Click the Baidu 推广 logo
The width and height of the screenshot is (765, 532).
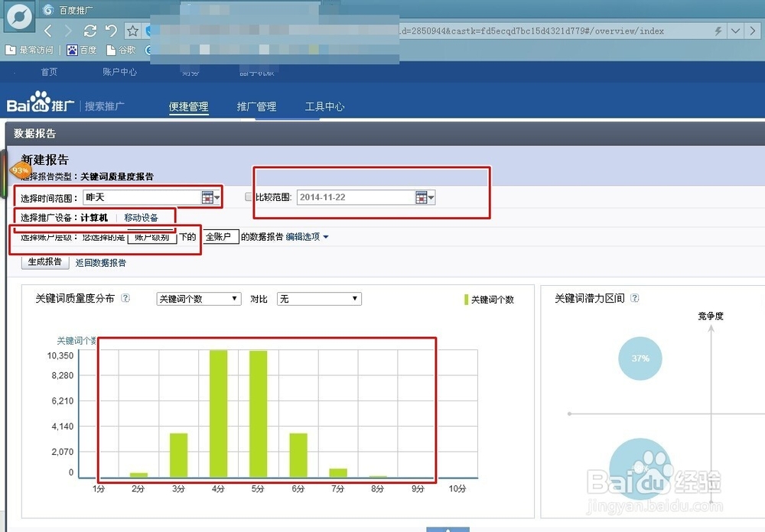tap(41, 102)
